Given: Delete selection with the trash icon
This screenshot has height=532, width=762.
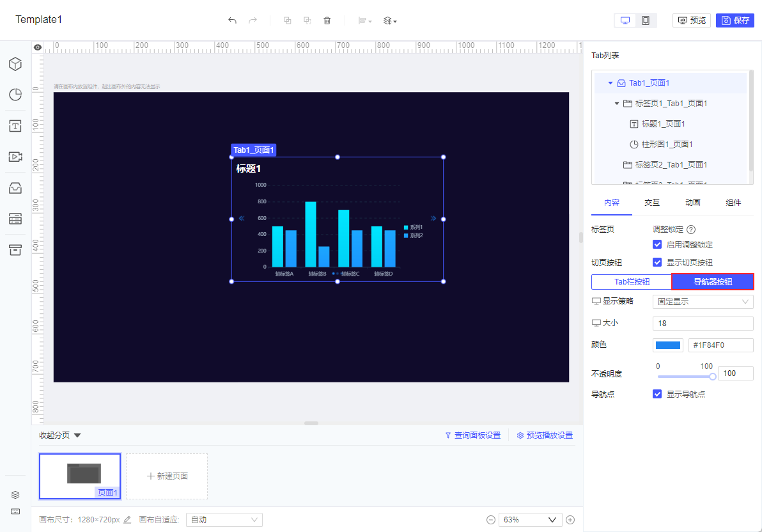Looking at the screenshot, I should [x=327, y=20].
